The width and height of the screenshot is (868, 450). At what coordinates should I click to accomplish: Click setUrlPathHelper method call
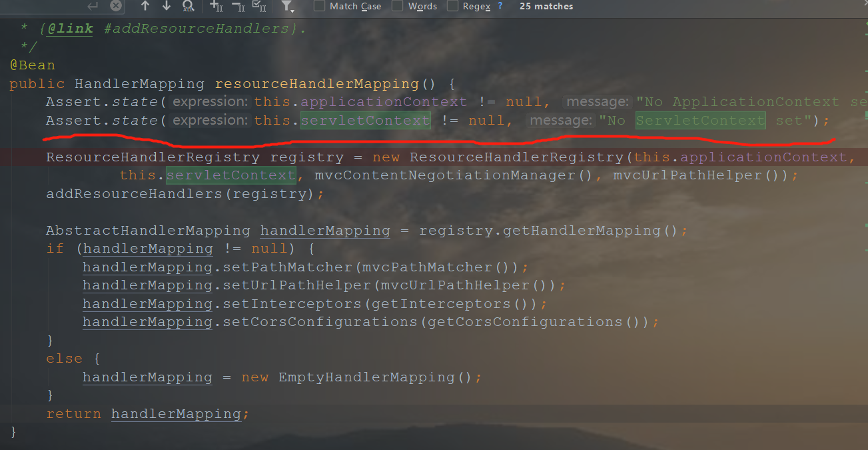click(297, 285)
